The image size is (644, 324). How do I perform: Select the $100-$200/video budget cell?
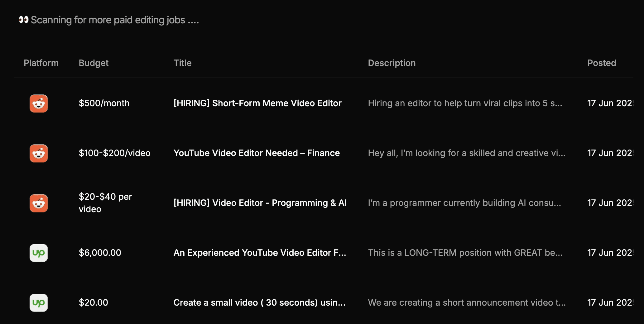(x=114, y=153)
